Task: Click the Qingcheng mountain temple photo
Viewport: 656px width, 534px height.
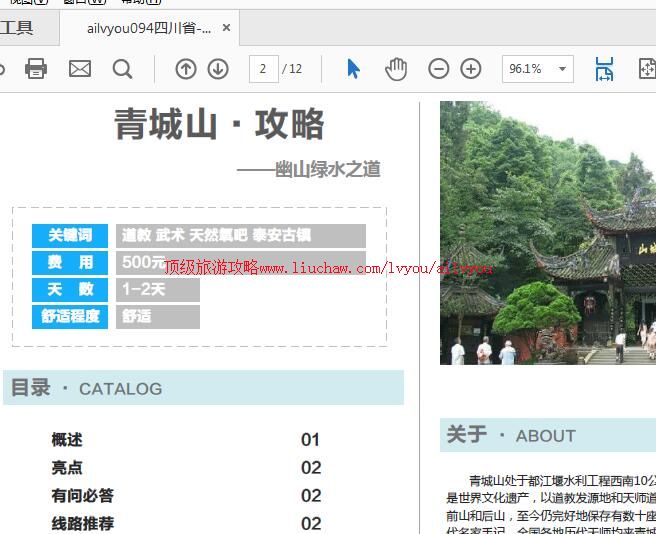Action: click(547, 232)
